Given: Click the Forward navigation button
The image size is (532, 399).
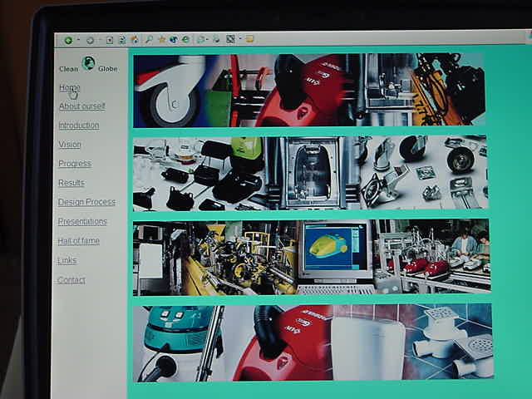Looking at the screenshot, I should coord(90,39).
